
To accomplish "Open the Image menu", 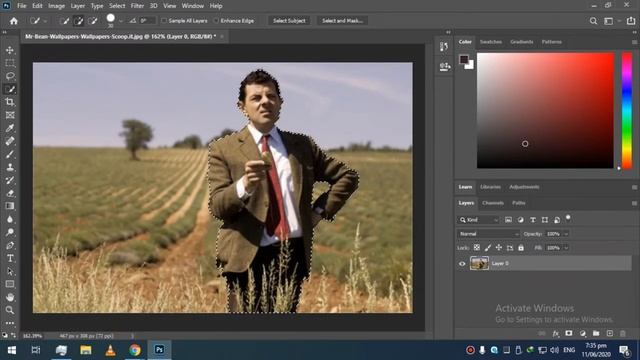I will point(56,6).
